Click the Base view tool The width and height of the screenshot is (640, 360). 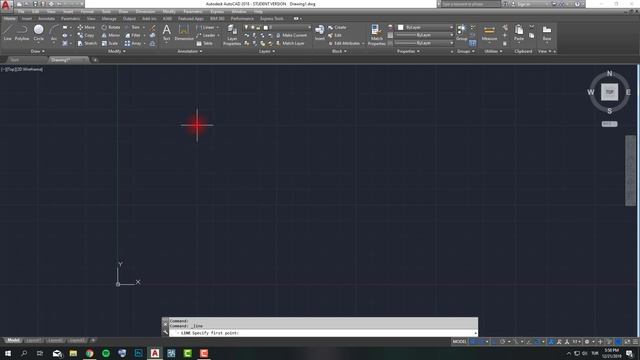547,32
